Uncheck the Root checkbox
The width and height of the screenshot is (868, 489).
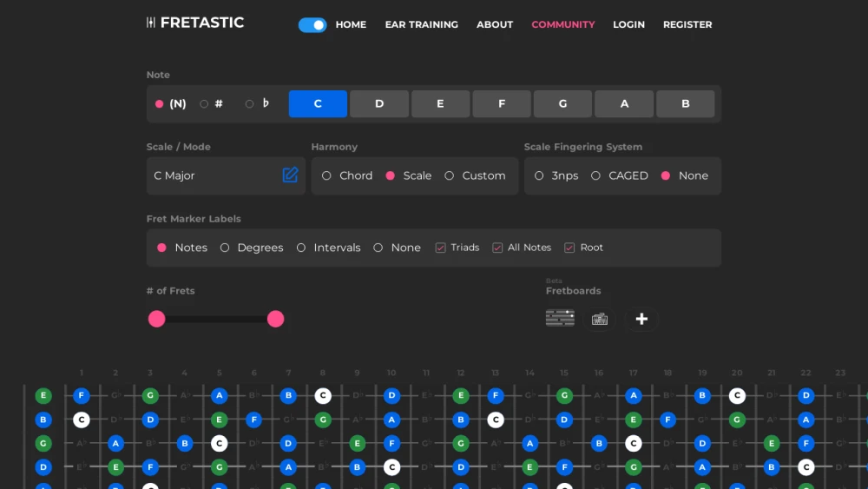pyautogui.click(x=569, y=248)
